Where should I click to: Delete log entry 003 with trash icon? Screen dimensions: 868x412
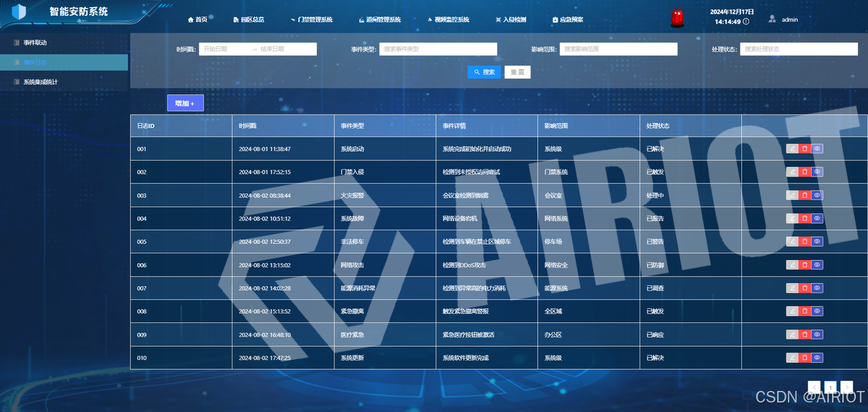point(804,195)
